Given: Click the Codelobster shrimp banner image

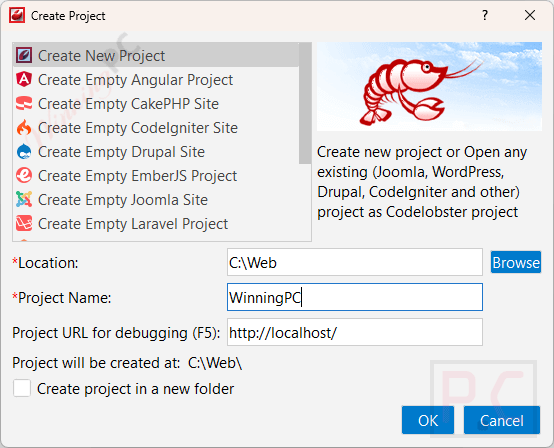Looking at the screenshot, I should [x=429, y=87].
